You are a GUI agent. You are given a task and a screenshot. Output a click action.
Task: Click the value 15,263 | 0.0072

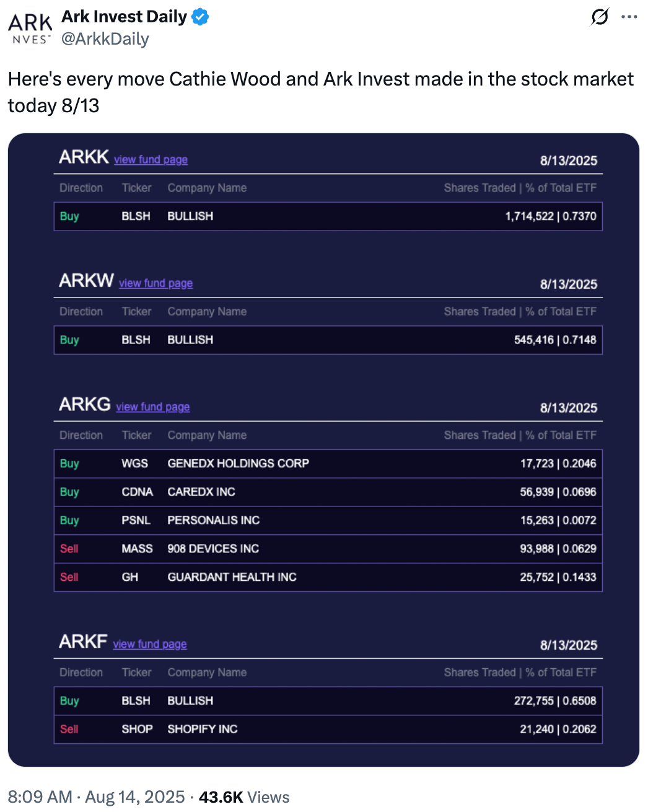tap(558, 521)
